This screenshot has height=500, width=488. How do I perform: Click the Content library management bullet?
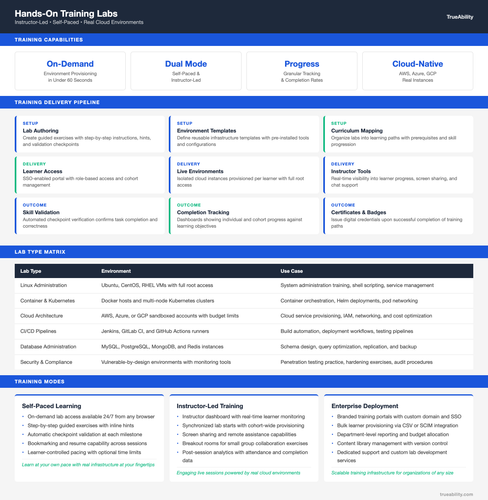click(392, 443)
